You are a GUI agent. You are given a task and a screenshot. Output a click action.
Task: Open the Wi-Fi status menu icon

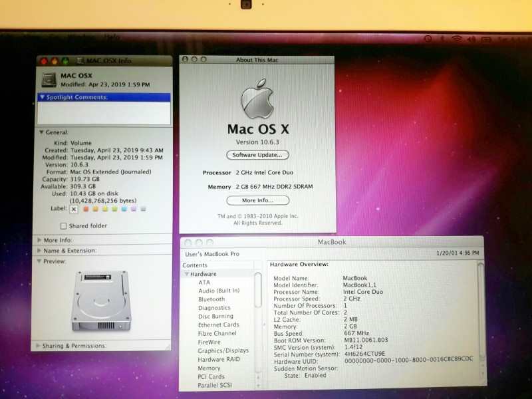(x=456, y=39)
